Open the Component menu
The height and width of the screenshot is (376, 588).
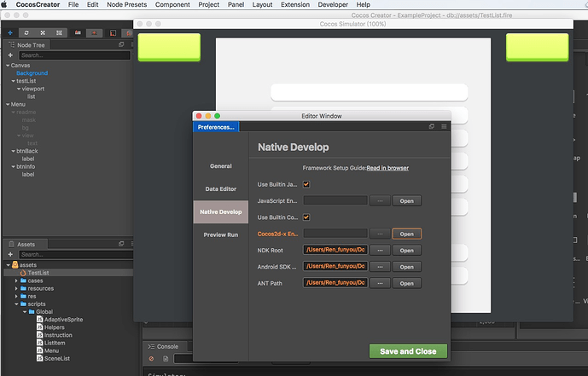pyautogui.click(x=172, y=4)
